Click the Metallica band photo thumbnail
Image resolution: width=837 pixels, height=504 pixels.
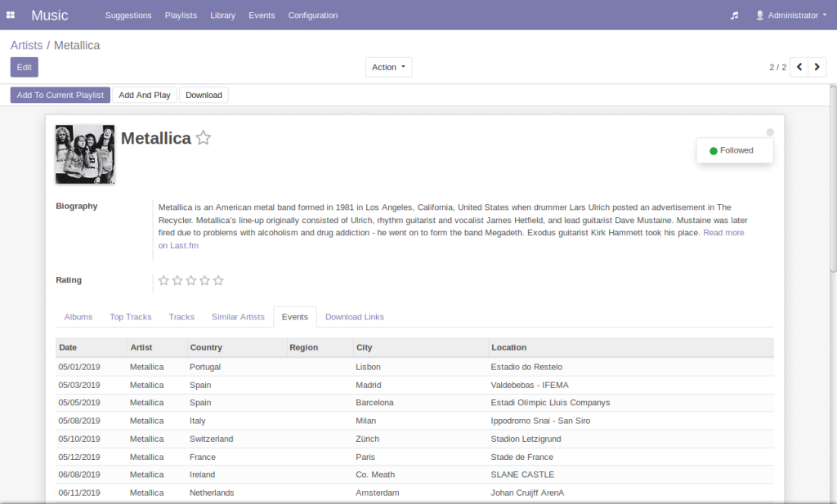tap(85, 154)
